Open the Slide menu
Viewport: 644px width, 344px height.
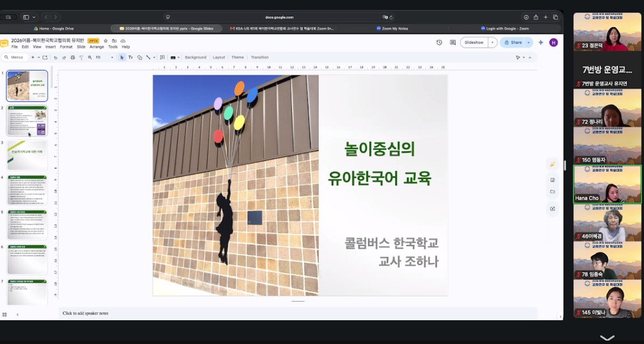[x=81, y=47]
